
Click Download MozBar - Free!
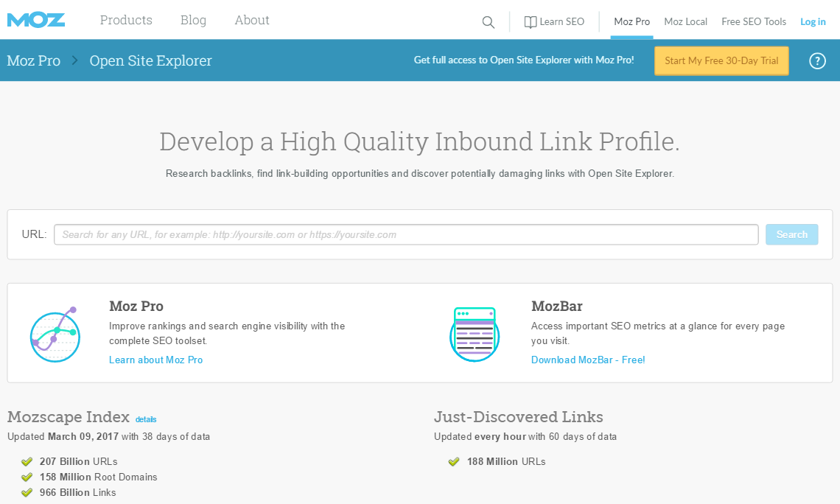tap(588, 360)
